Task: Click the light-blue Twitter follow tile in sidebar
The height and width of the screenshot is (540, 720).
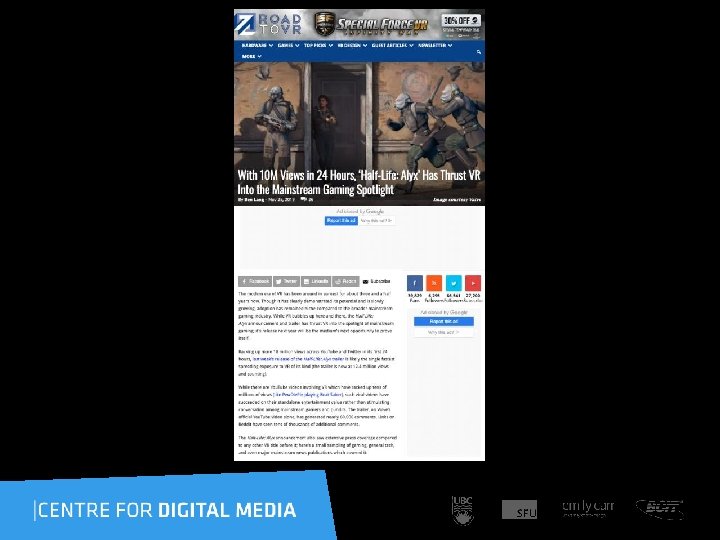Action: pos(454,283)
